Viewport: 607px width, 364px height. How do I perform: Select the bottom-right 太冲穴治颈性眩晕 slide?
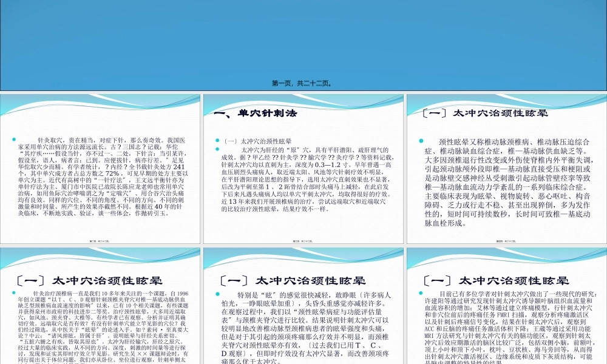click(505, 303)
